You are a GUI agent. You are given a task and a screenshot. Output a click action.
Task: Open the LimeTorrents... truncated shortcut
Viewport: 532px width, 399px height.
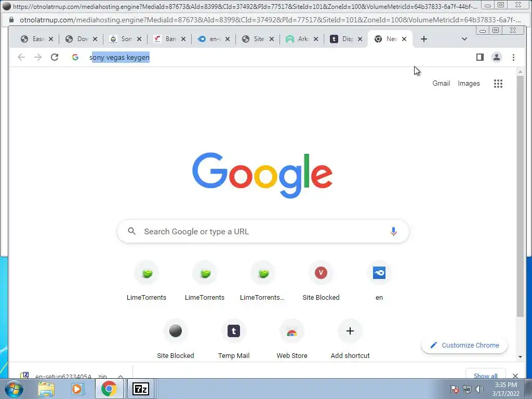point(262,281)
